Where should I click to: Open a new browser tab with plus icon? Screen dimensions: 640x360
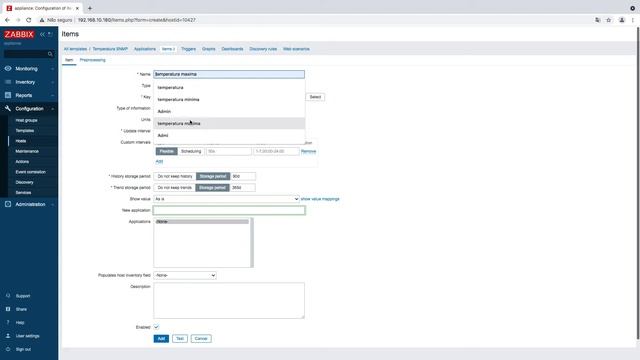coord(90,8)
